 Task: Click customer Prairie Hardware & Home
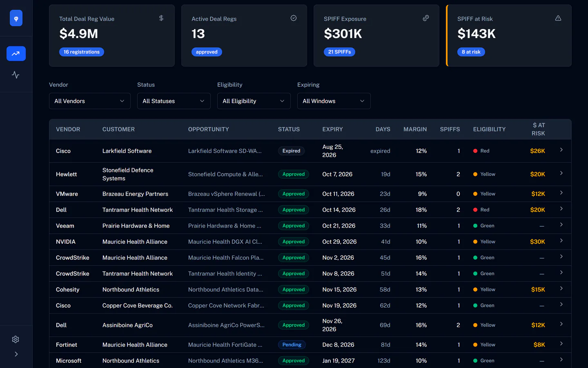click(x=136, y=226)
